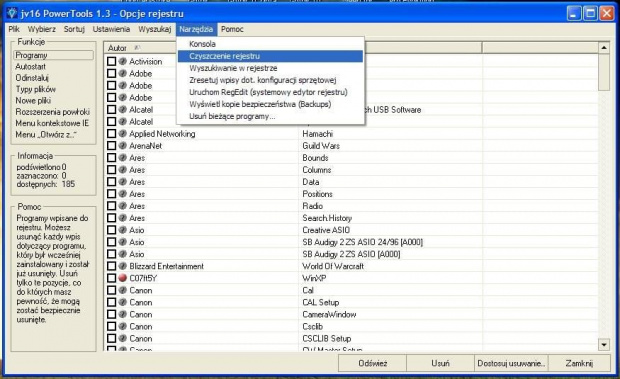Click the gray icon beside Activision

[123, 61]
